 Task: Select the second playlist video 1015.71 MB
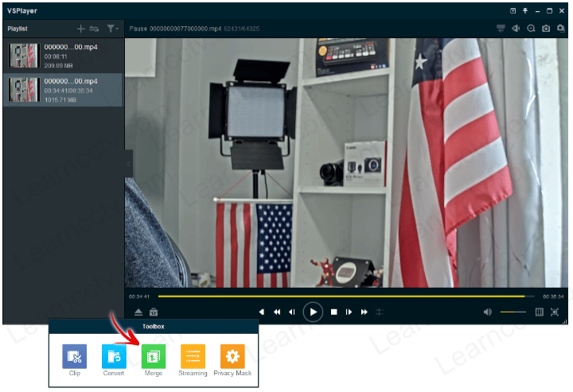(x=62, y=90)
